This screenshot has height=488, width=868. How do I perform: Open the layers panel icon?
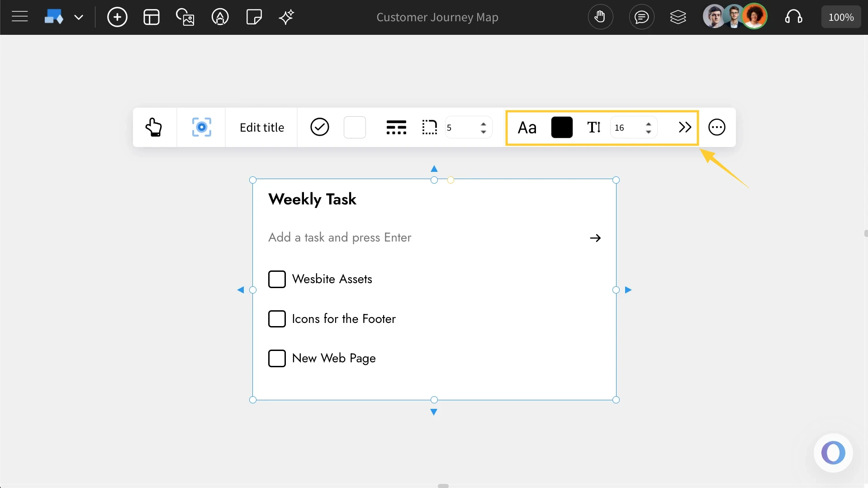click(x=678, y=17)
